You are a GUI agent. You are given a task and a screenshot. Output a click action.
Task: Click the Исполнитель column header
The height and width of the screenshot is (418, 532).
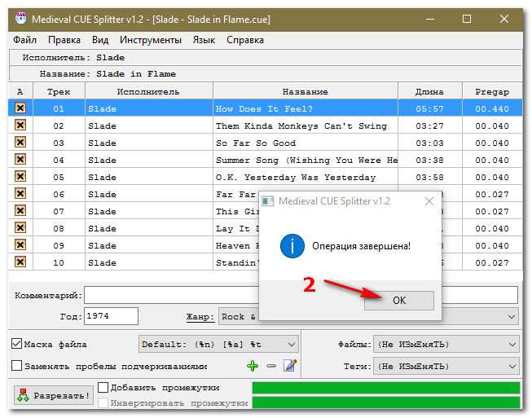pos(148,91)
